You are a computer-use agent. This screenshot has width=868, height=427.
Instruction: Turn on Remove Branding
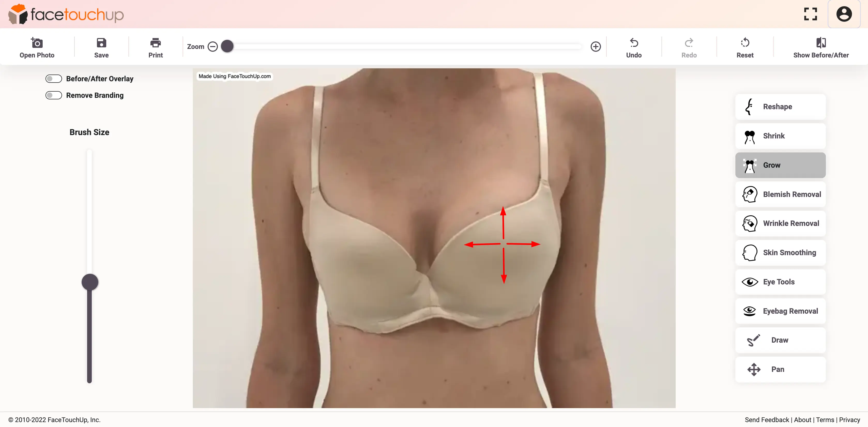[x=53, y=95]
